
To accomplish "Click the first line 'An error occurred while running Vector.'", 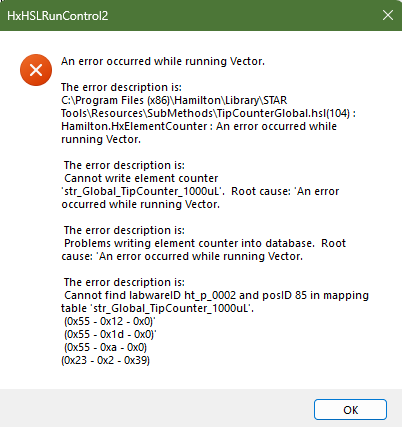I will 163,61.
